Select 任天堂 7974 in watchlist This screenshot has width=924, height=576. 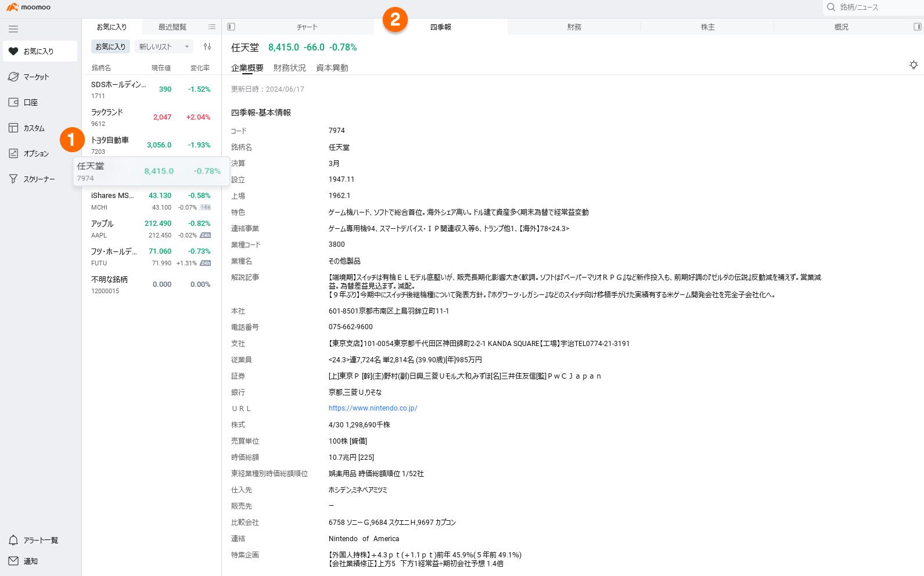[x=151, y=171]
